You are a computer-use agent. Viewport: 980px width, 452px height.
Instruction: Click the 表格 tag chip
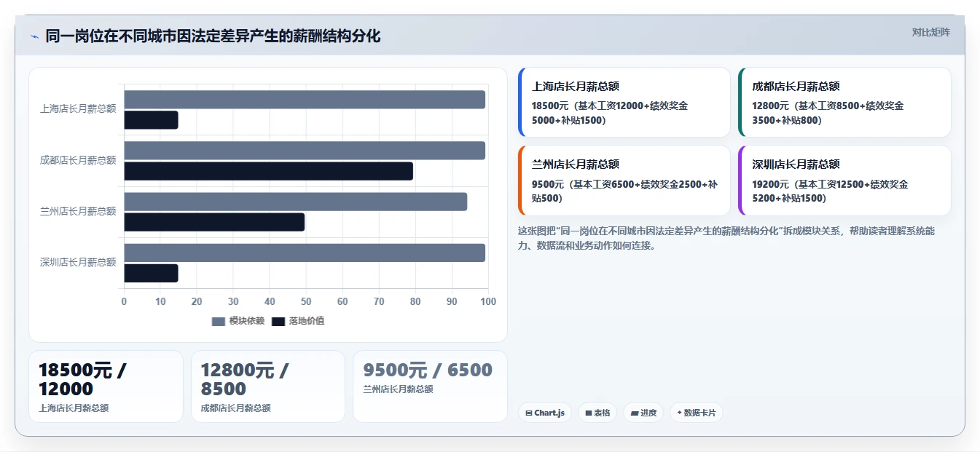pyautogui.click(x=597, y=413)
